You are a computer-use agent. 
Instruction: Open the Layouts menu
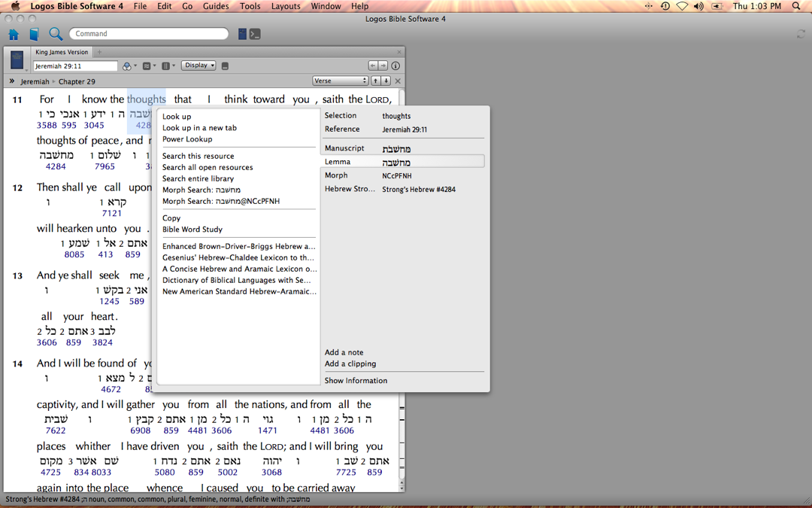(x=286, y=6)
